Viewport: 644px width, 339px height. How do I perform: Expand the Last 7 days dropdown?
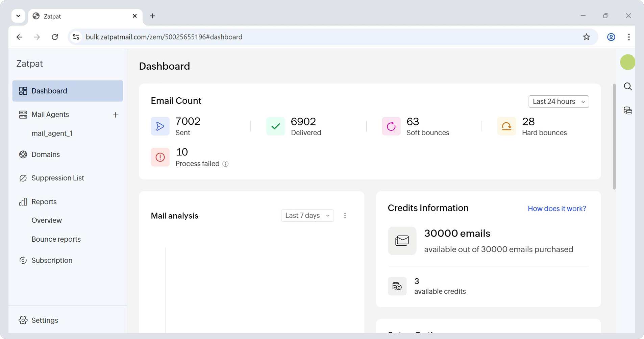tap(307, 216)
